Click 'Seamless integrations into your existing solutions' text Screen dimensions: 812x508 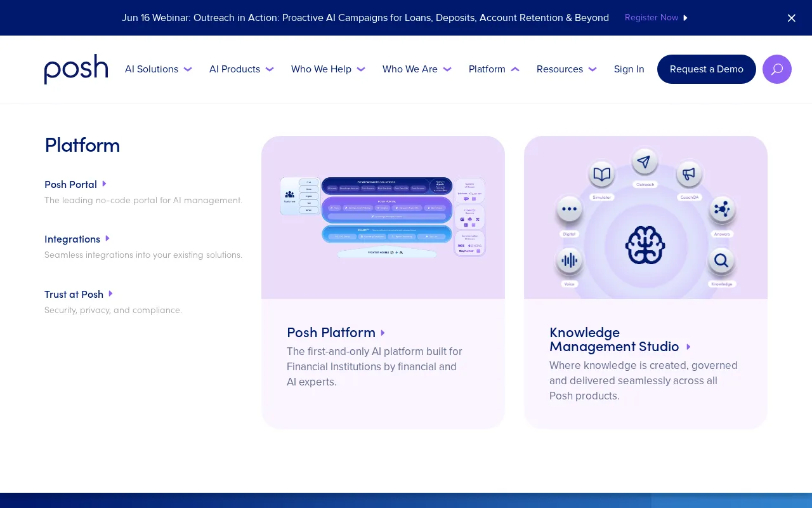(x=143, y=255)
